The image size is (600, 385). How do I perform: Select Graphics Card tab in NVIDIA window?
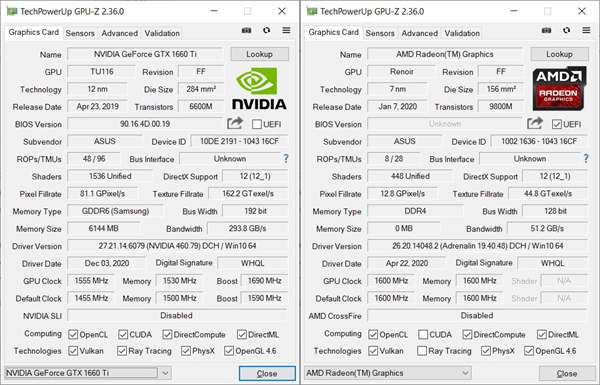(x=34, y=32)
